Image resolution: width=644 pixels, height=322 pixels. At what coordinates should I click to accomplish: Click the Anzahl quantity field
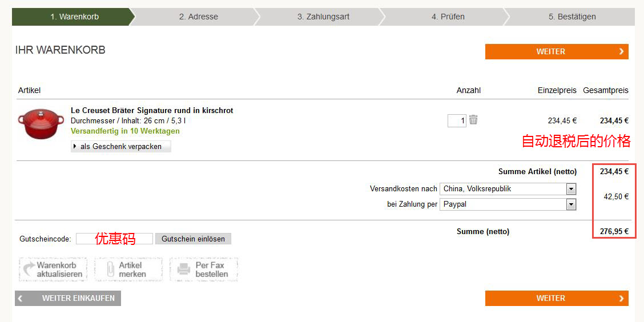457,121
